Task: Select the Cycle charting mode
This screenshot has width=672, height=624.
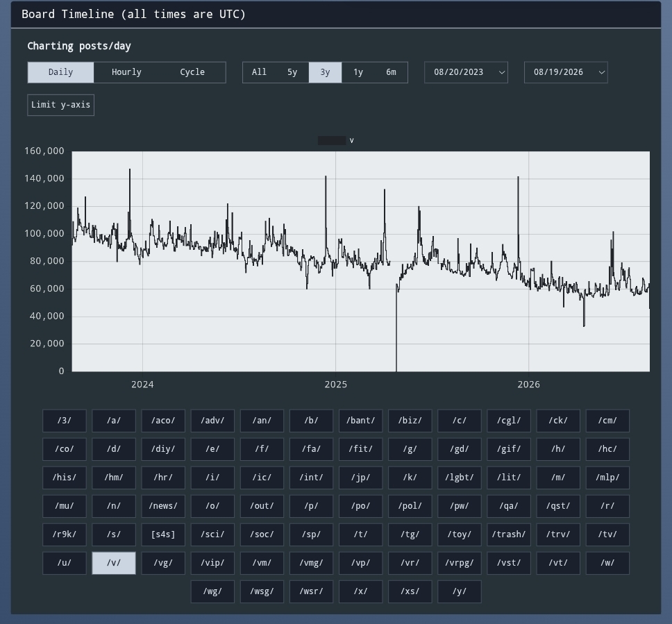Action: point(192,72)
